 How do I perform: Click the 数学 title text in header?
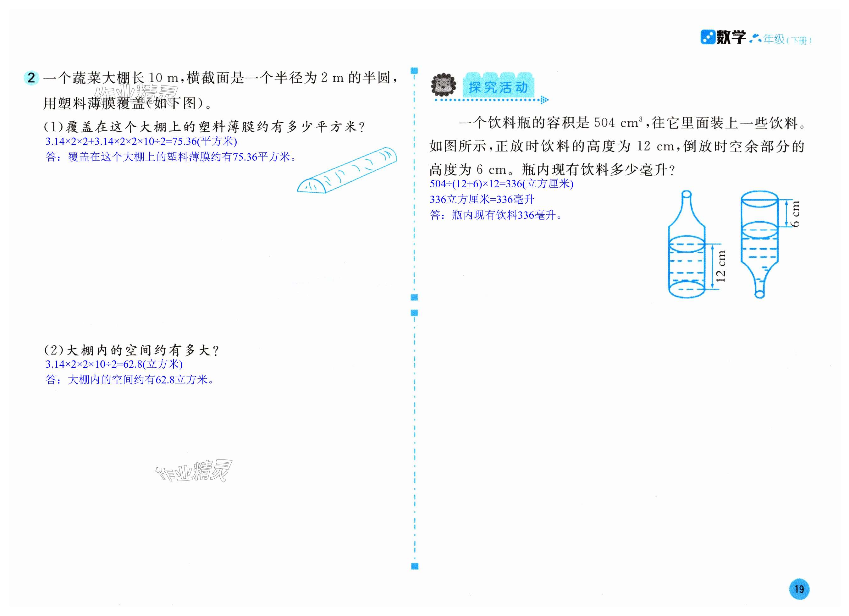tap(731, 38)
